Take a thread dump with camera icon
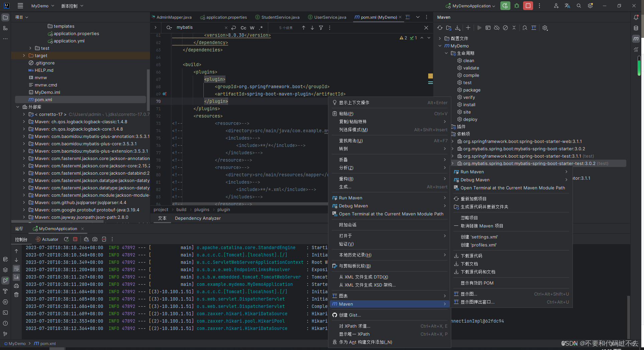Image resolution: width=644 pixels, height=350 pixels. pyautogui.click(x=95, y=239)
